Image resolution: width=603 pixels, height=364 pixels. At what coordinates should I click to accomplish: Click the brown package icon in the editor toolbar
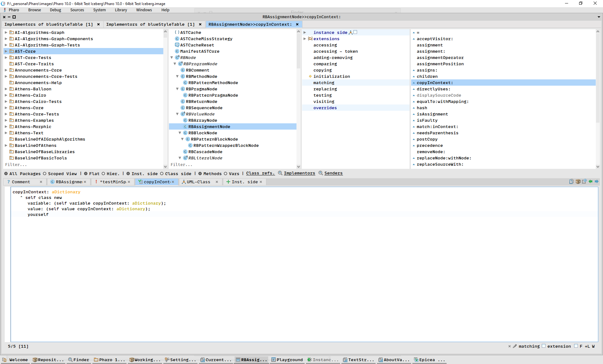coord(578,181)
